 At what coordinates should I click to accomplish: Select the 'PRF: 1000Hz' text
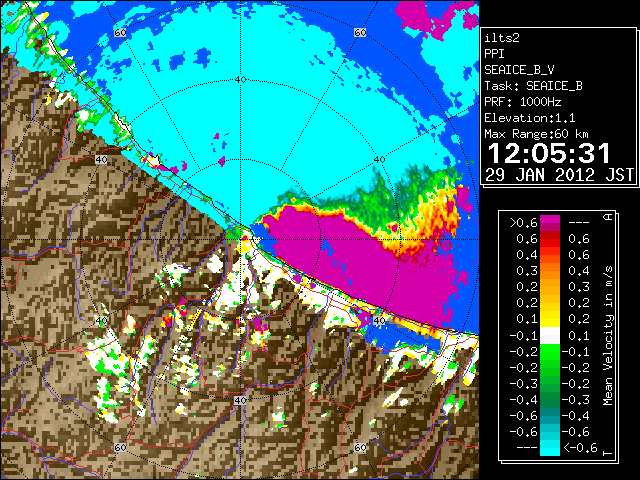pos(523,102)
